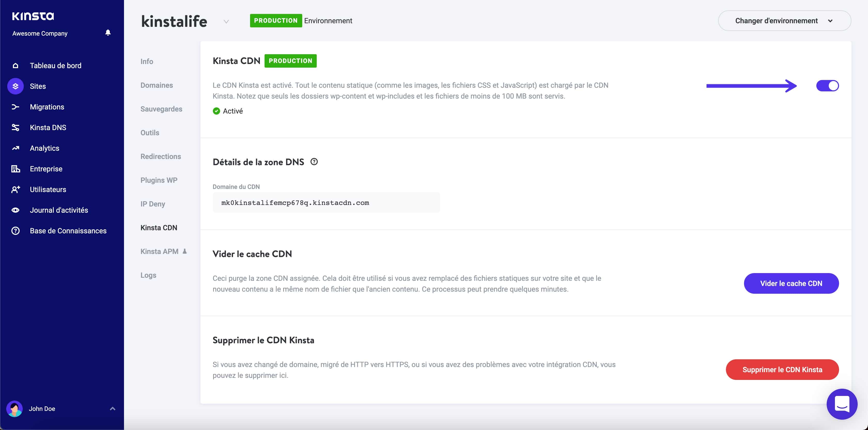Switch to Kinsta APM tab
The height and width of the screenshot is (430, 868).
(x=159, y=252)
